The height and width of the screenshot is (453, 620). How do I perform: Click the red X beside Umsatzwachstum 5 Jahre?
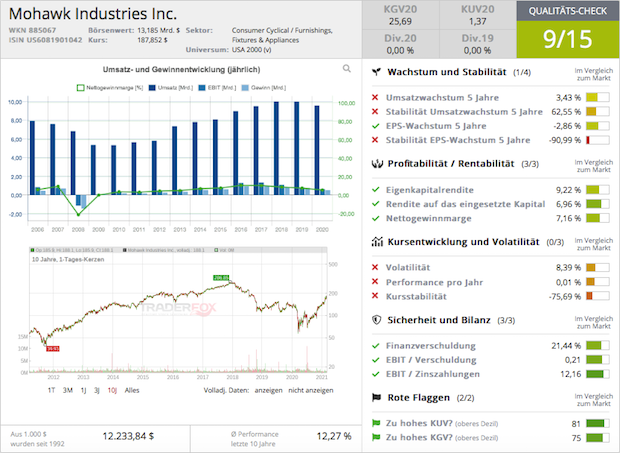pos(375,97)
